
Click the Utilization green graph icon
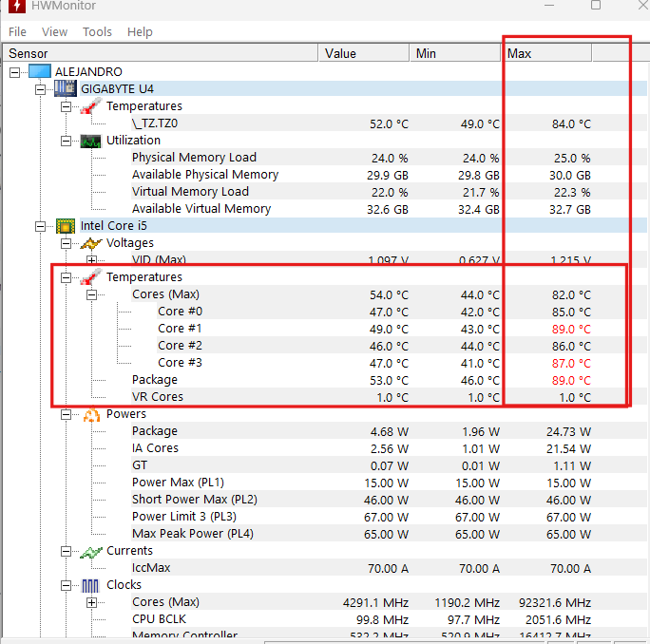pos(91,141)
